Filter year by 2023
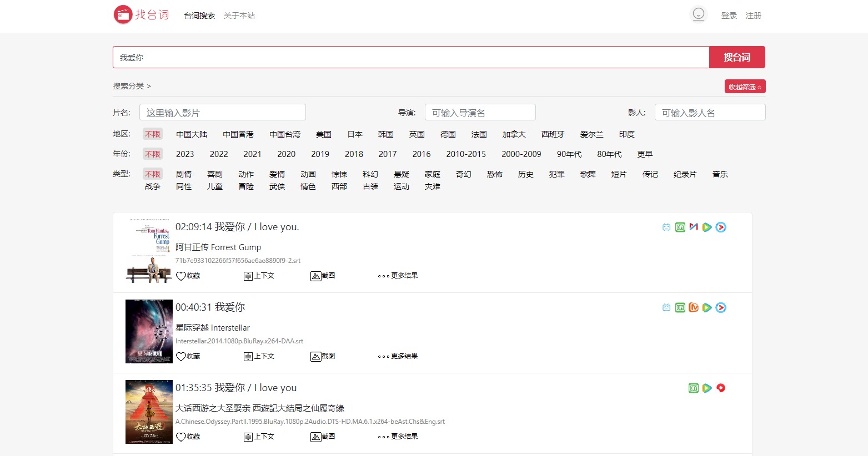This screenshot has height=456, width=868. pyautogui.click(x=185, y=154)
